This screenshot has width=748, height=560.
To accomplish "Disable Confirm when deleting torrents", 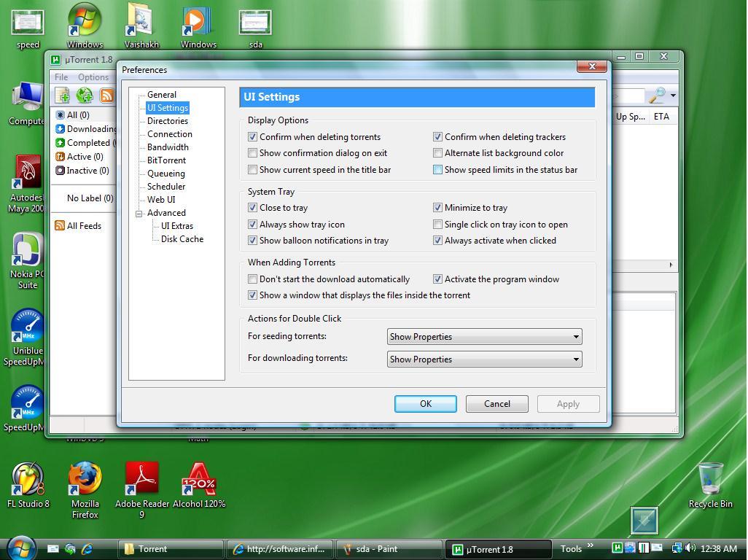I will pos(253,136).
